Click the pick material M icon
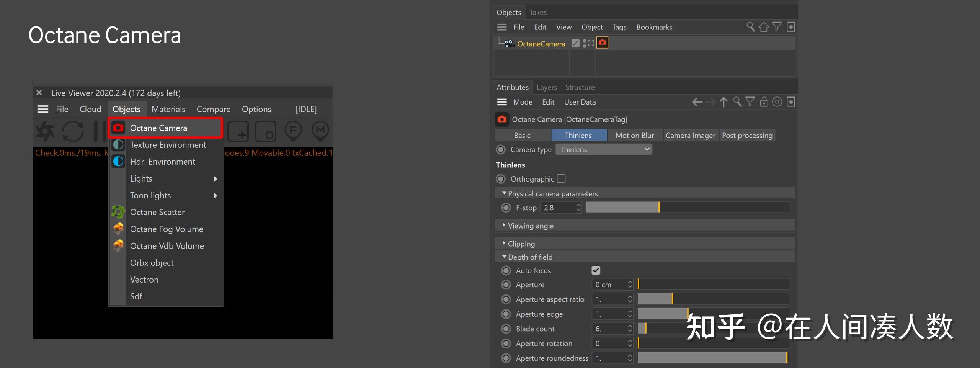The height and width of the screenshot is (368, 980). [x=320, y=131]
